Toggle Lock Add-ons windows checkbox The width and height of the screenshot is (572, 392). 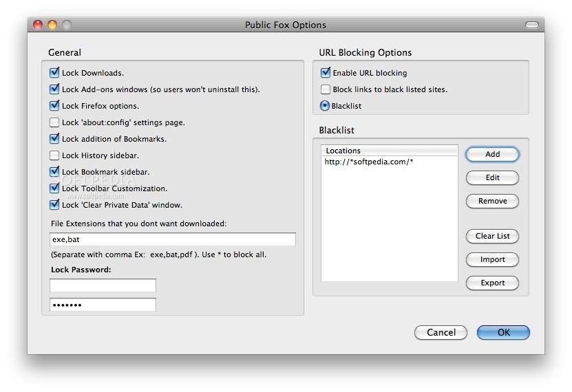[54, 89]
